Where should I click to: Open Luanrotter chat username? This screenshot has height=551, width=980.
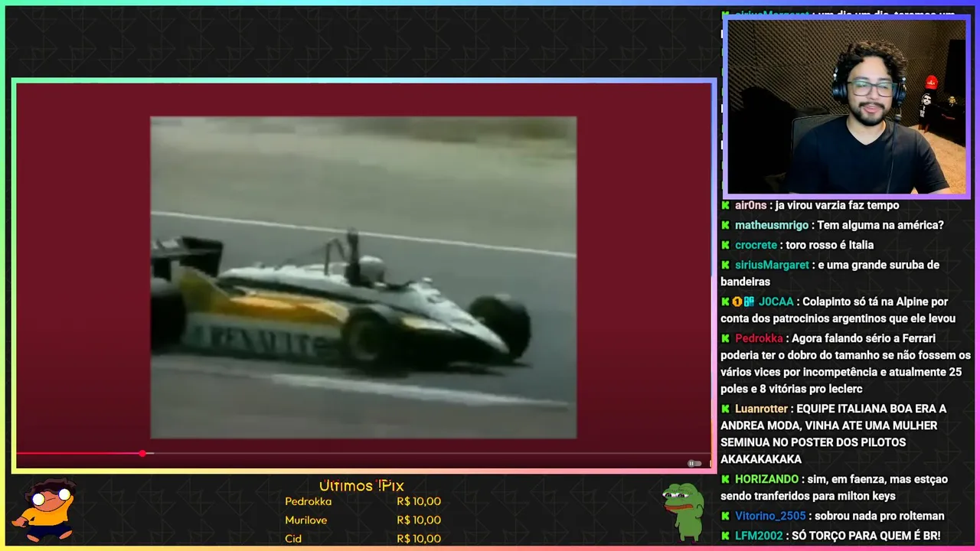tap(763, 409)
